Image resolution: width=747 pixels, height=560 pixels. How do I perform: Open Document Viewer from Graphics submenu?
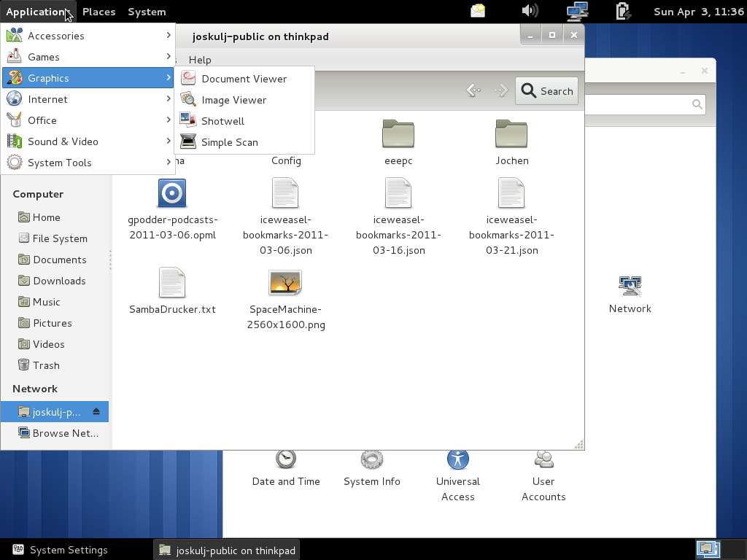(x=244, y=79)
